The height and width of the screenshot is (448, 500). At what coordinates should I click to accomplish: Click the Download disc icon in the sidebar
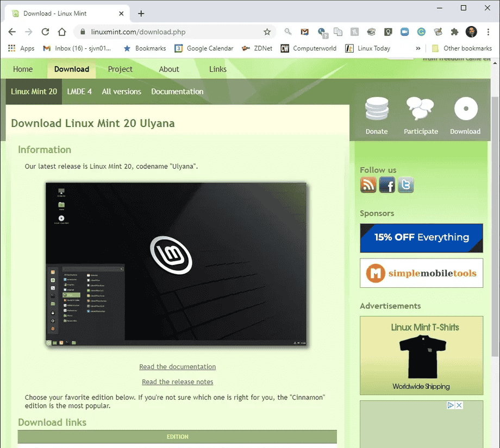(x=465, y=109)
